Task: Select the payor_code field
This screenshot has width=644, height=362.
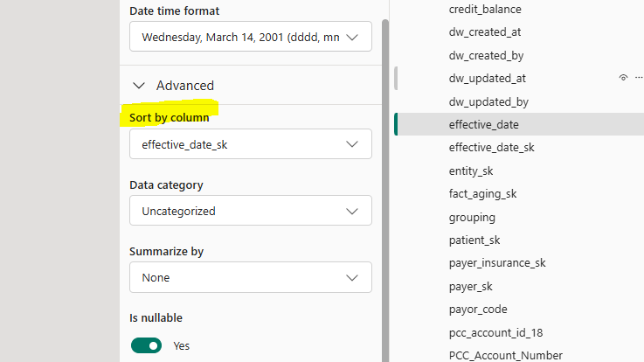Action: [478, 309]
